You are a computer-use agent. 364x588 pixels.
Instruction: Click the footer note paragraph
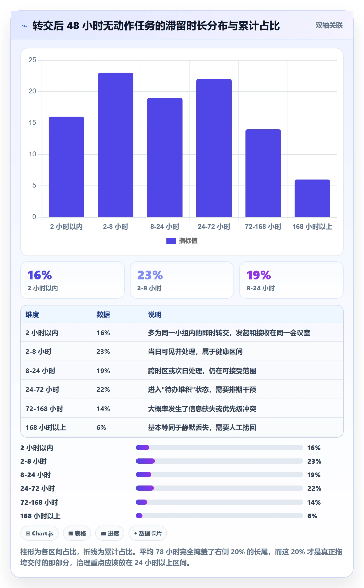click(181, 557)
